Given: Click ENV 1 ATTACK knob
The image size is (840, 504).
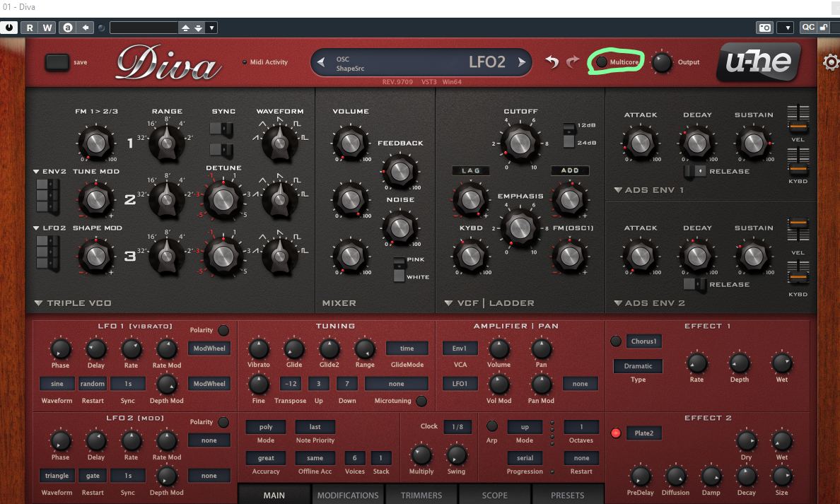Looking at the screenshot, I should tap(640, 143).
